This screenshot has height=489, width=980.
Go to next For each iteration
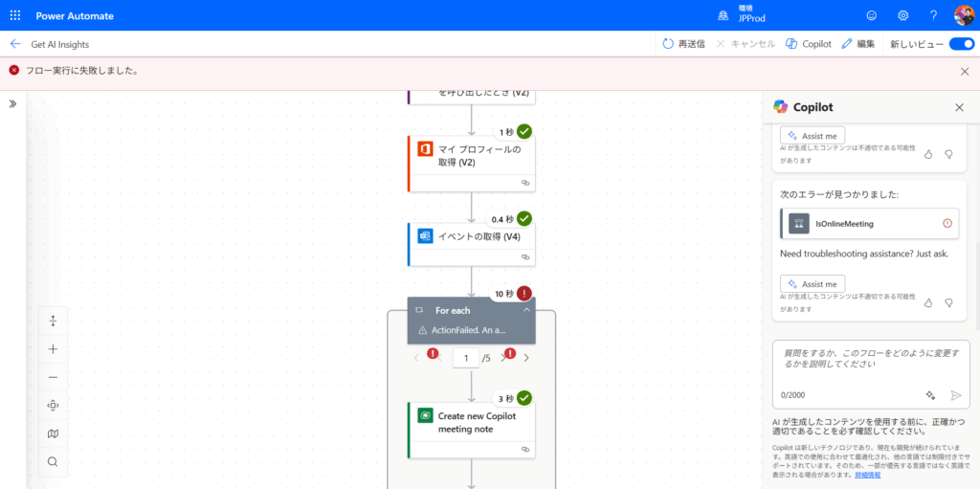(526, 358)
